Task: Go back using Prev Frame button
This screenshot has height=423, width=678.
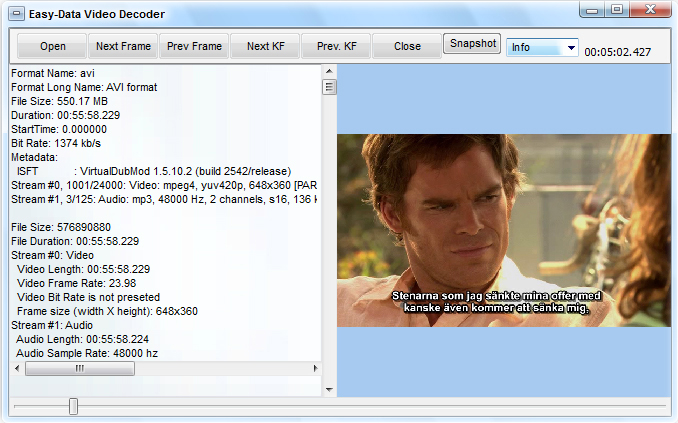Action: point(194,46)
